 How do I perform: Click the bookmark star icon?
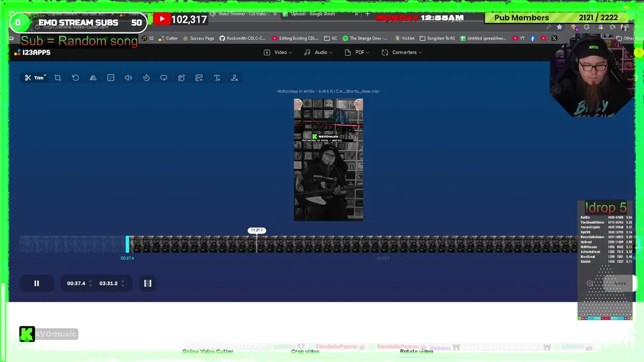pyautogui.click(x=559, y=27)
